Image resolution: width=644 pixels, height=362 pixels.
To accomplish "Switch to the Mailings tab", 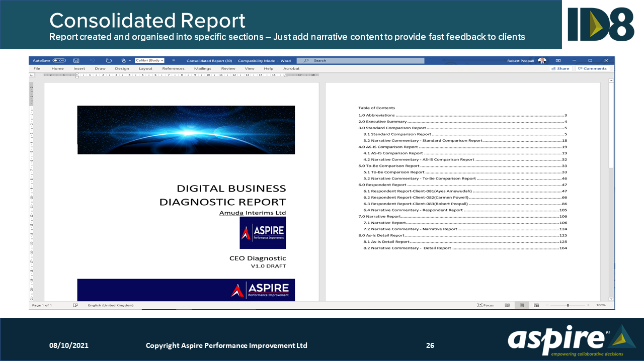I will [x=203, y=68].
